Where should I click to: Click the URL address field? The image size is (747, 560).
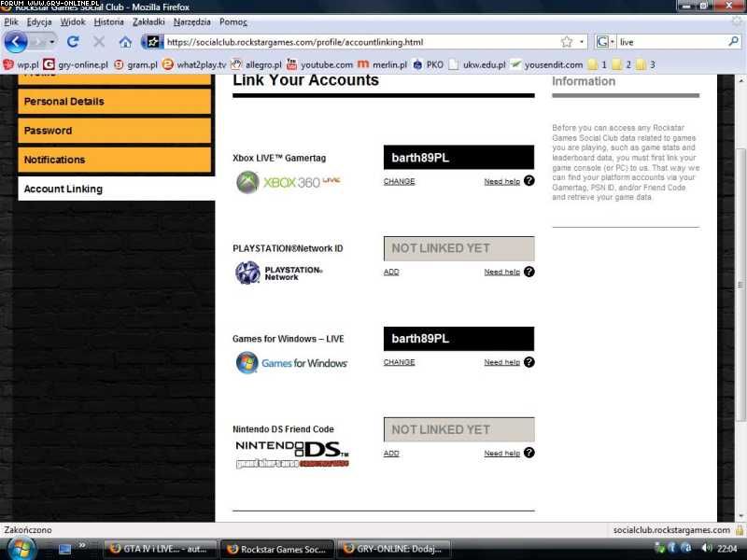point(362,42)
